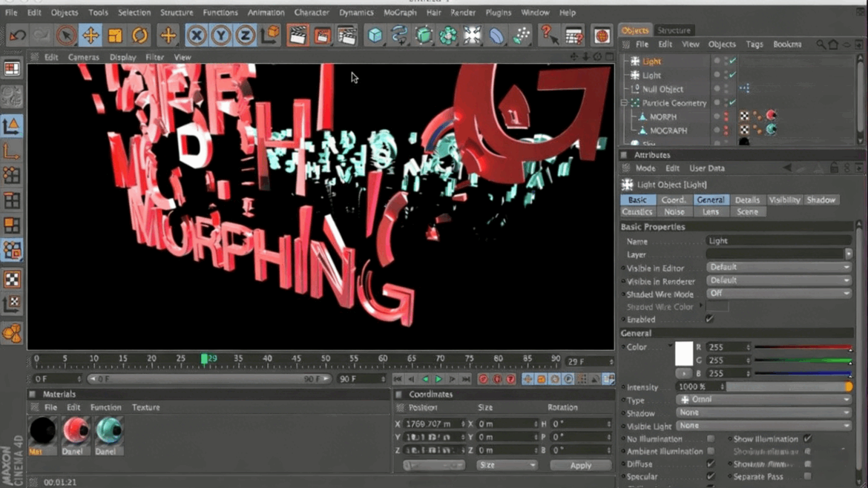Open Render Settings from the toolbar
The height and width of the screenshot is (488, 868).
(x=347, y=35)
